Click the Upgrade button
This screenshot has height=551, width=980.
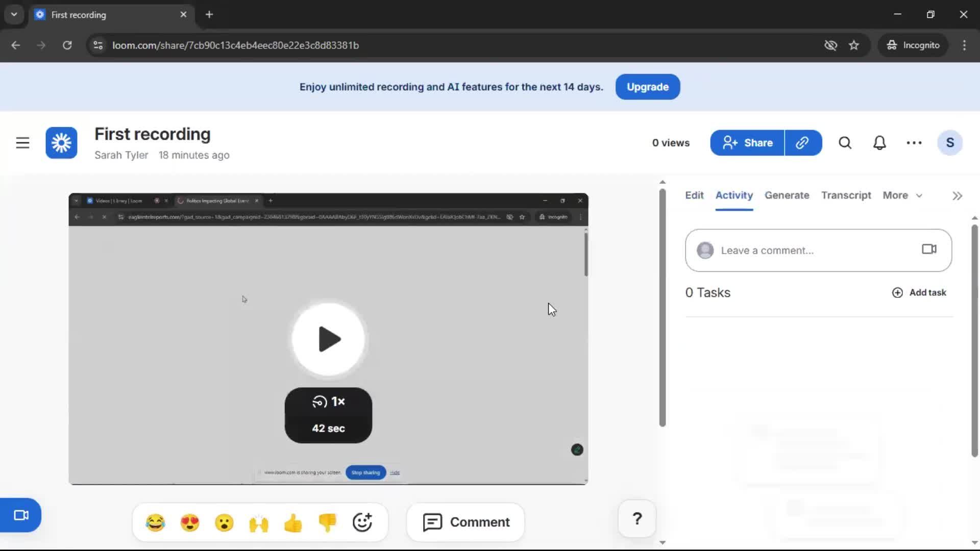(647, 87)
